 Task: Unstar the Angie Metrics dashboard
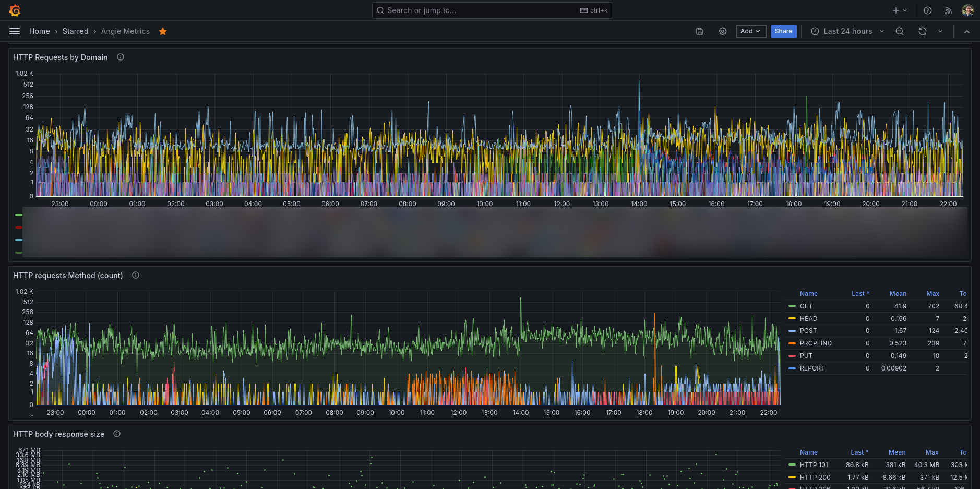tap(163, 31)
